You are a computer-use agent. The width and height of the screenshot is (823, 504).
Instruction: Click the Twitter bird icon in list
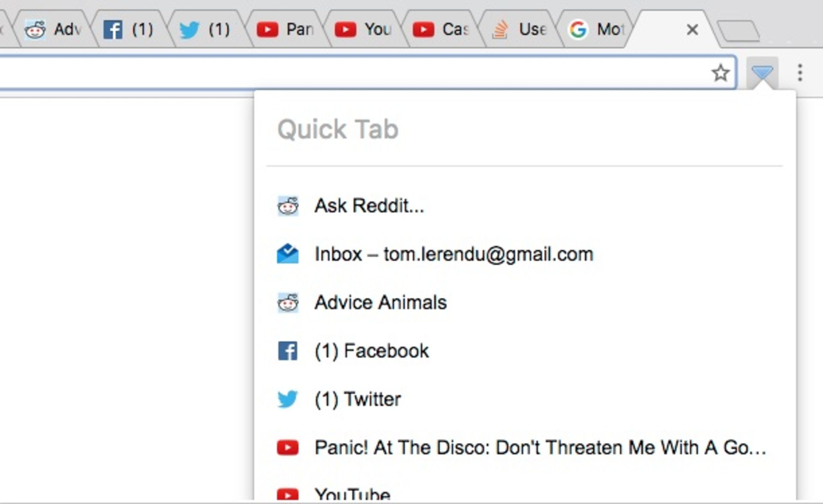[x=288, y=399]
